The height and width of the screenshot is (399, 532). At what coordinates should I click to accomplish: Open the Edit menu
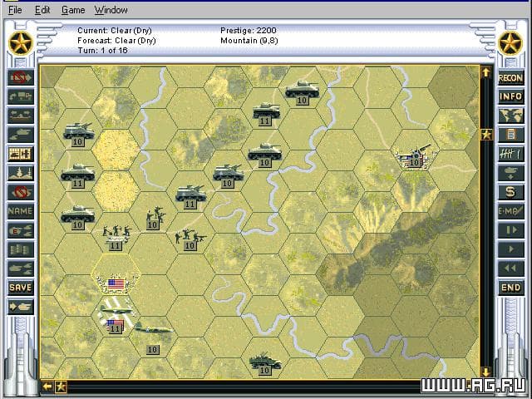point(42,10)
